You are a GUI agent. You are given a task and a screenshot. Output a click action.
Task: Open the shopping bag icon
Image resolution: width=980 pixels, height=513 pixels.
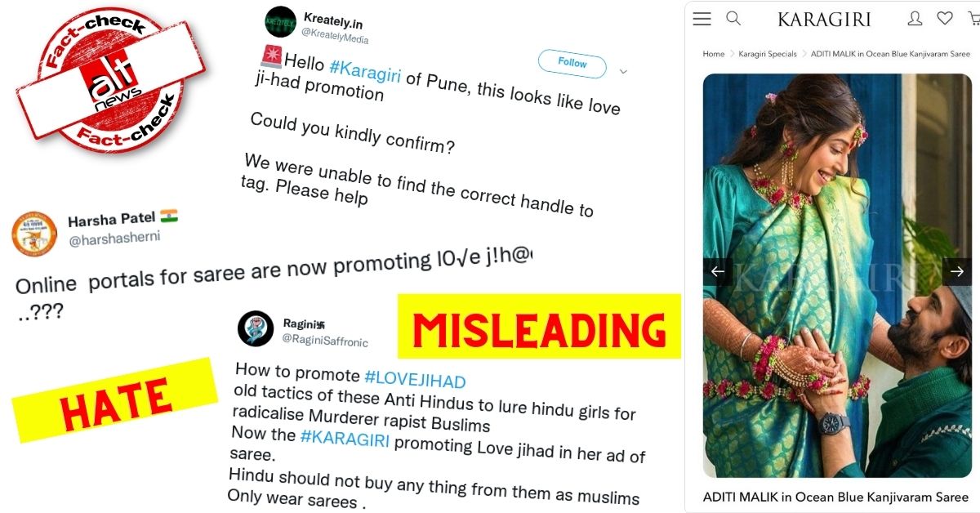(x=973, y=18)
